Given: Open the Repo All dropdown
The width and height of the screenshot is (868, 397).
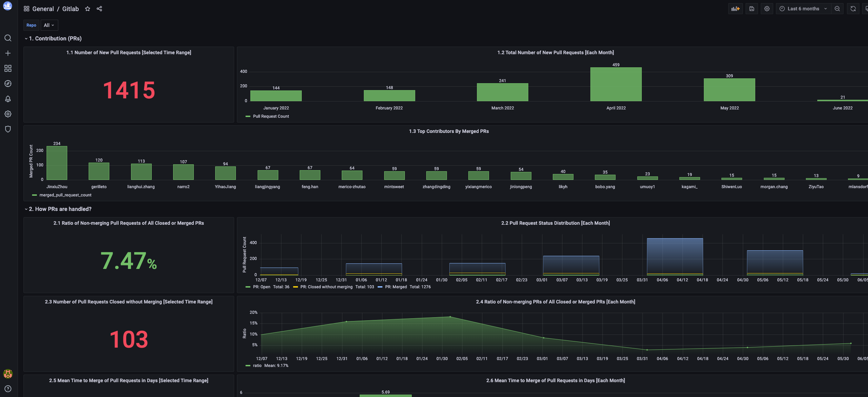Looking at the screenshot, I should pos(49,25).
